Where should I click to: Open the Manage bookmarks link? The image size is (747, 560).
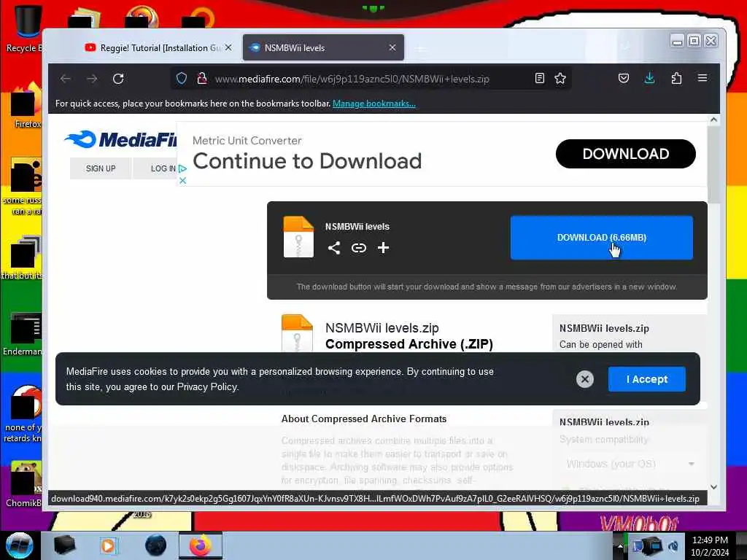click(374, 104)
